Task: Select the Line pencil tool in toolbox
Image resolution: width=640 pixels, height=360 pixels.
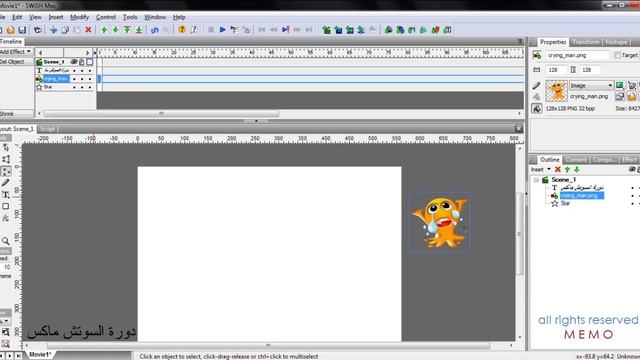Action: [6, 183]
